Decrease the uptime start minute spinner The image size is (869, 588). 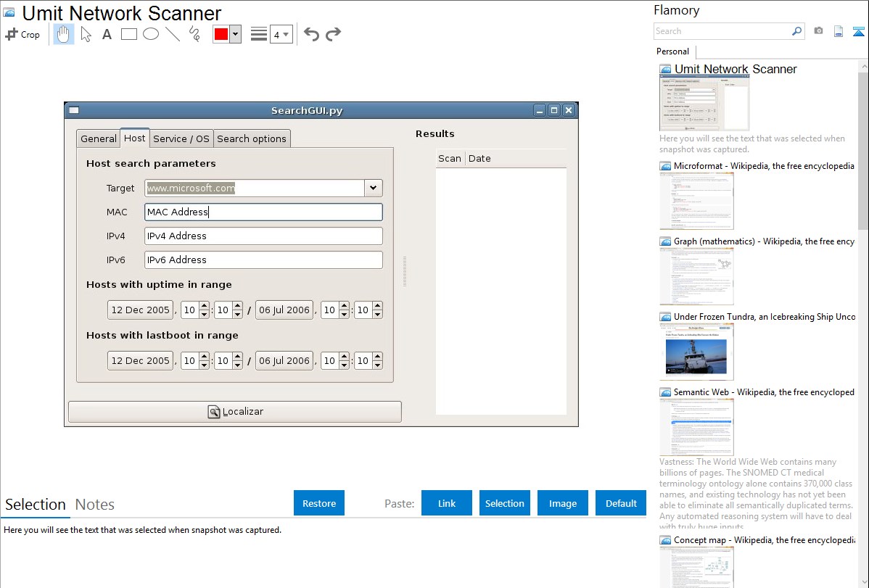point(237,314)
